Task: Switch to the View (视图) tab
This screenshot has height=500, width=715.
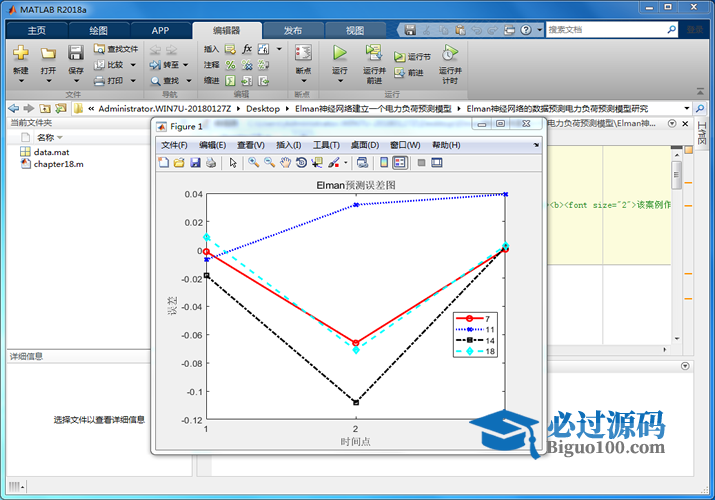Action: pos(355,31)
